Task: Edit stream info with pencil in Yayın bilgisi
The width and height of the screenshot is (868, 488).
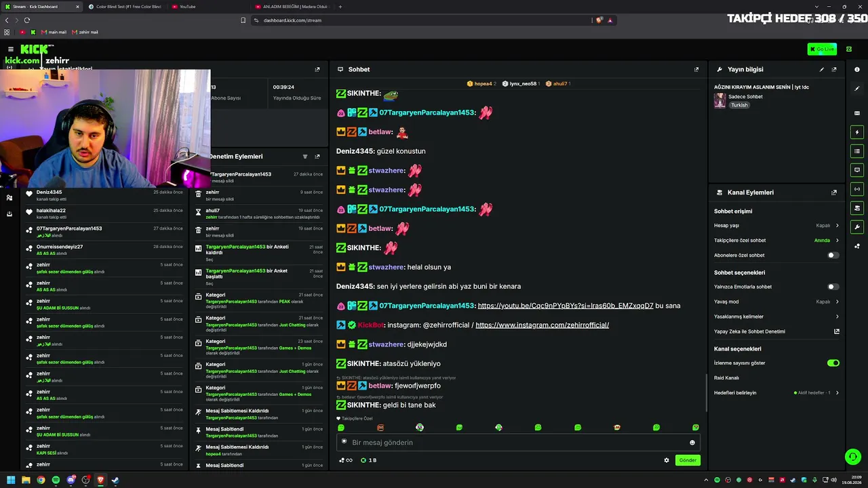Action: tap(822, 69)
